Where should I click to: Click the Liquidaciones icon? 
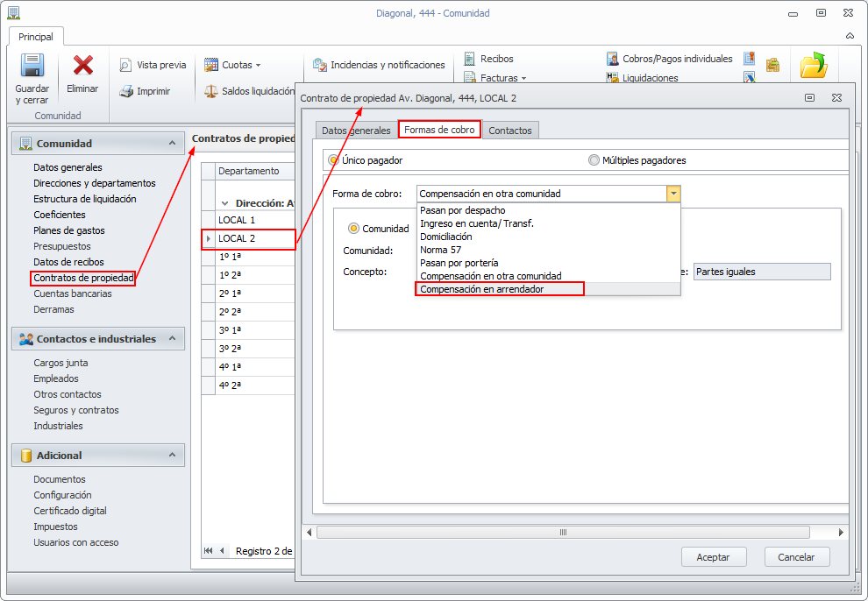click(x=612, y=77)
